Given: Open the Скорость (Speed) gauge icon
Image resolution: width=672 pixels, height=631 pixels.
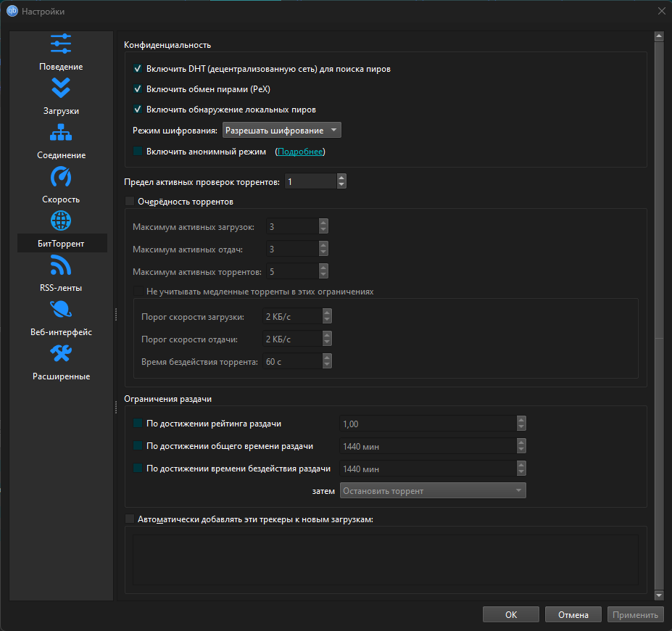Looking at the screenshot, I should [x=61, y=177].
